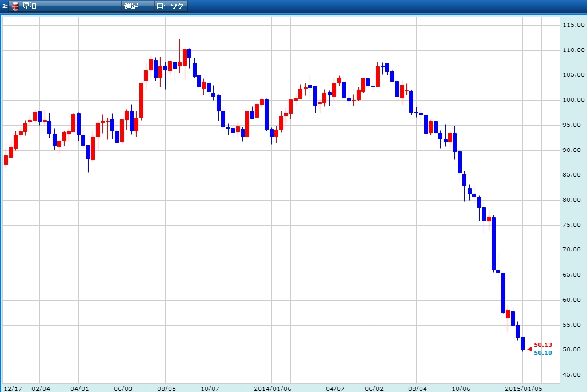Click the red 50.13 price label
This screenshot has height=392, width=587.
(x=542, y=345)
